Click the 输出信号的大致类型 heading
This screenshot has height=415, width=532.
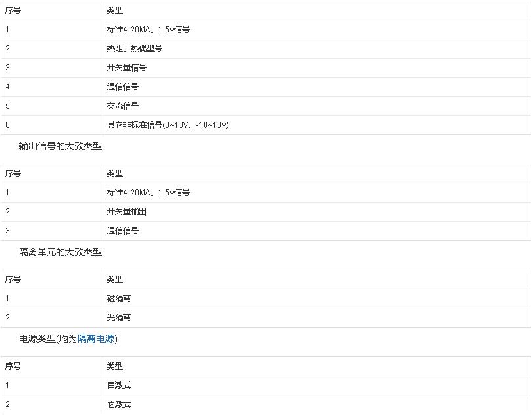click(60, 146)
